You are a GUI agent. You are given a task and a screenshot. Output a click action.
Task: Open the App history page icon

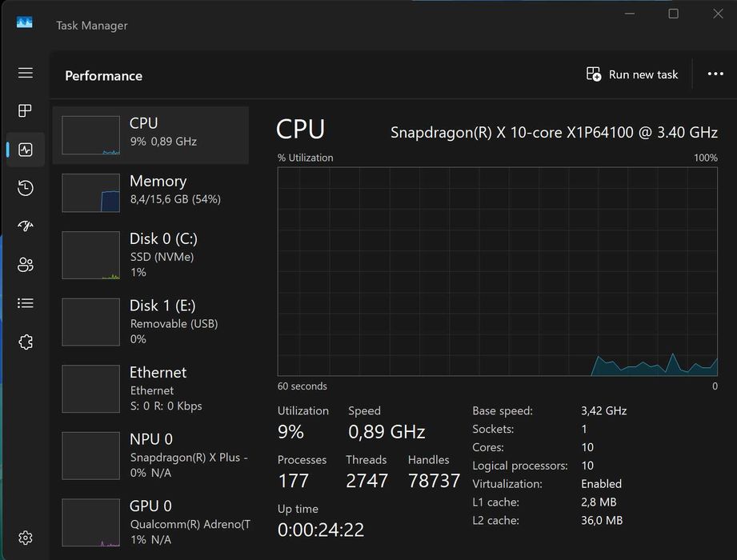click(x=26, y=188)
